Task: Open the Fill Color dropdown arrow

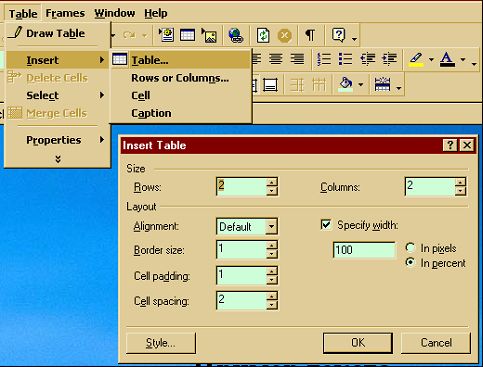Action: tap(361, 85)
